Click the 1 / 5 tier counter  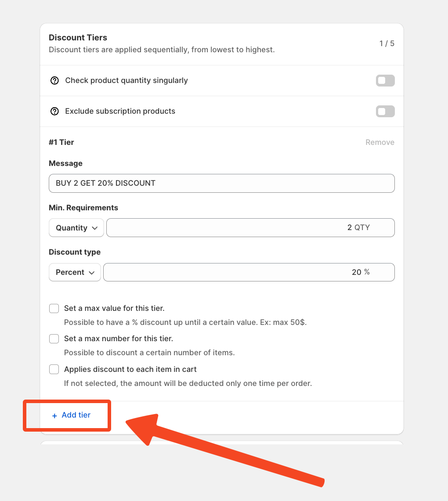pos(387,43)
